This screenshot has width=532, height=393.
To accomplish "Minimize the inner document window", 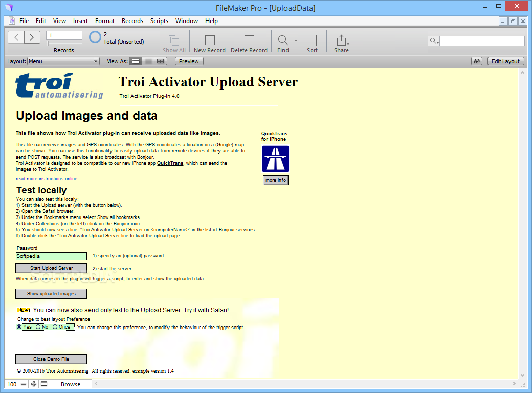I will click(x=503, y=21).
